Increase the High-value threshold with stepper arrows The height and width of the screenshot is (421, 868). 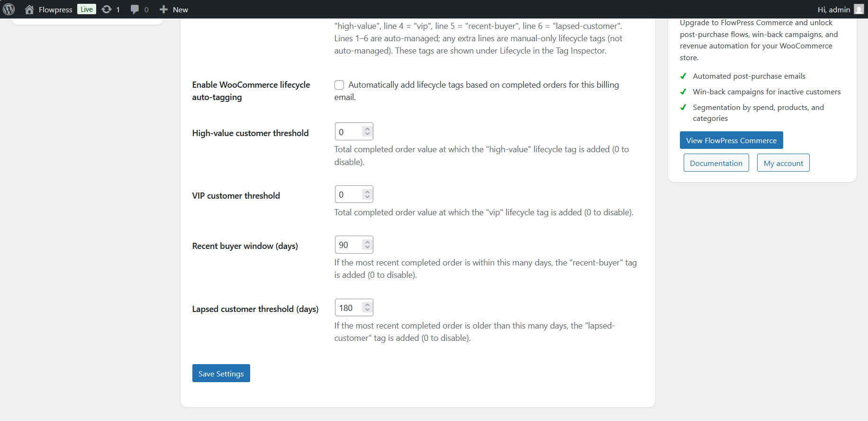point(367,129)
